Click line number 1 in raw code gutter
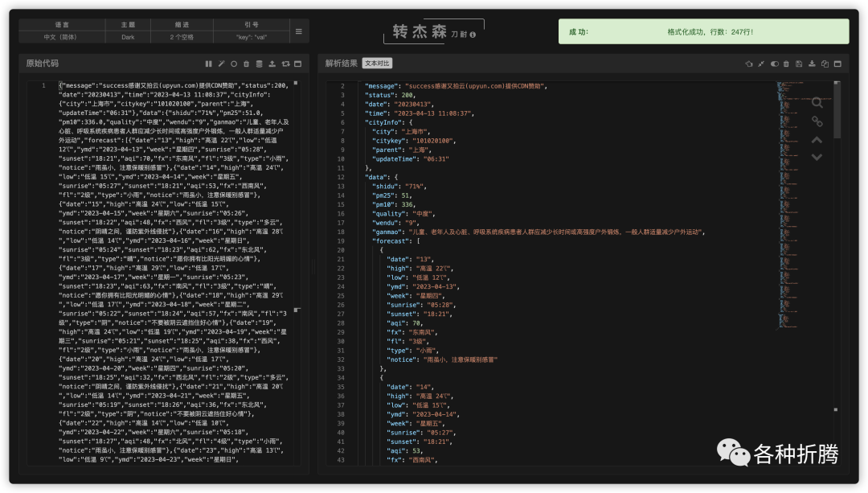 point(43,85)
